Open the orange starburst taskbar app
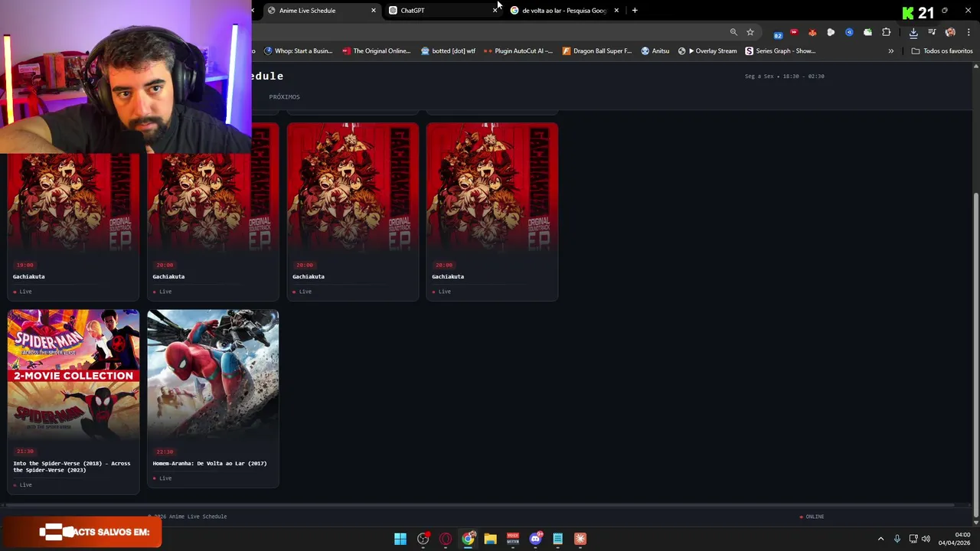This screenshot has height=551, width=980. click(580, 539)
